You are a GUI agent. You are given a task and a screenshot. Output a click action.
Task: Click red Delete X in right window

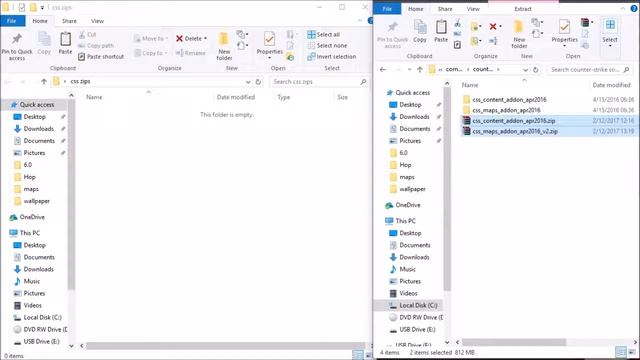tap(493, 27)
